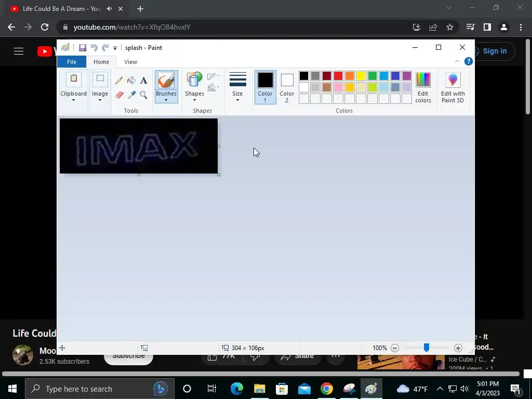
Task: Pick the pink color swatch
Action: click(338, 87)
